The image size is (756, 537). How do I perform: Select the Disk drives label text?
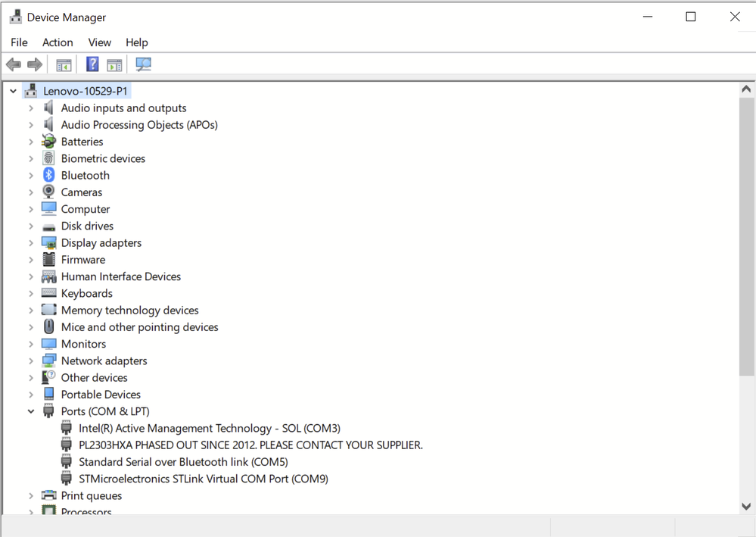coord(87,226)
